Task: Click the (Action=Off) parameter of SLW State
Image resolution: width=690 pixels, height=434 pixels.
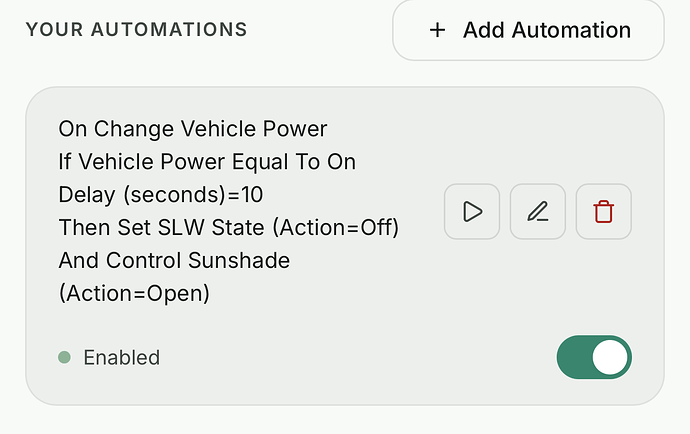Action: [336, 228]
